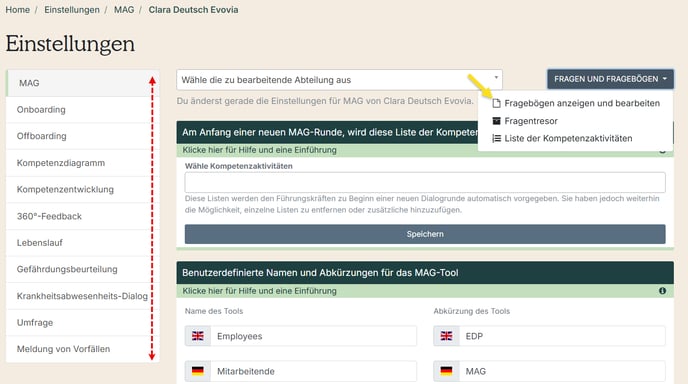Go to Home via breadcrumb
This screenshot has width=688, height=384.
18,10
